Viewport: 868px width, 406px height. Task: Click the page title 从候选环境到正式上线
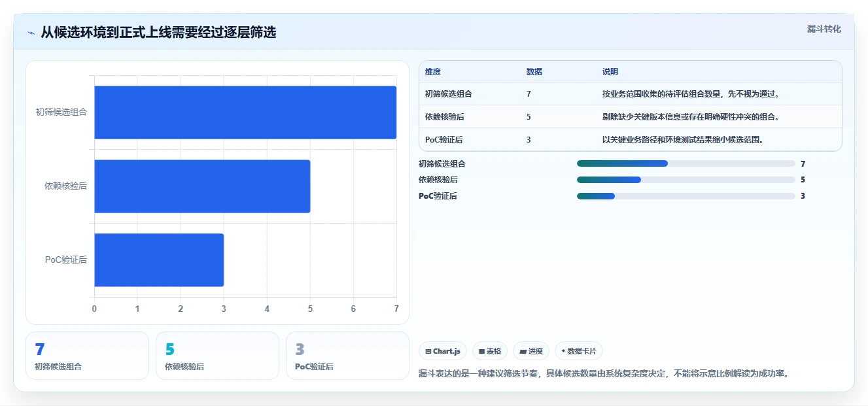point(158,33)
